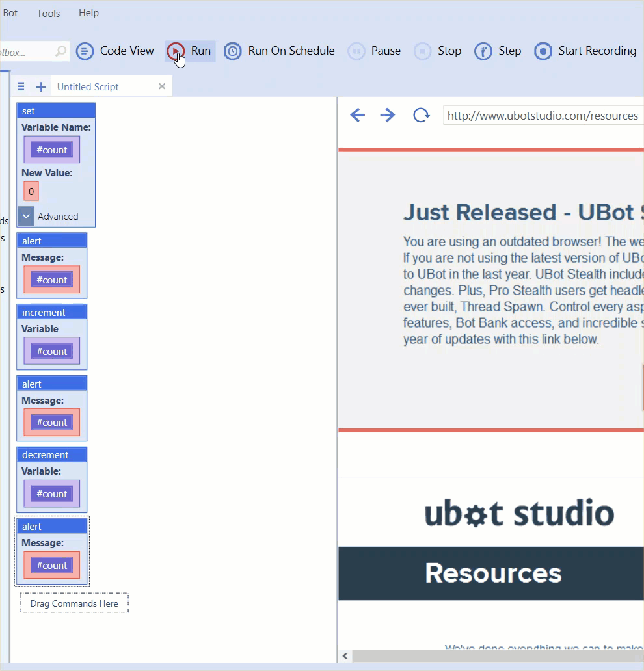Select the set command header
Screen dimensions: 644x671
[56, 111]
